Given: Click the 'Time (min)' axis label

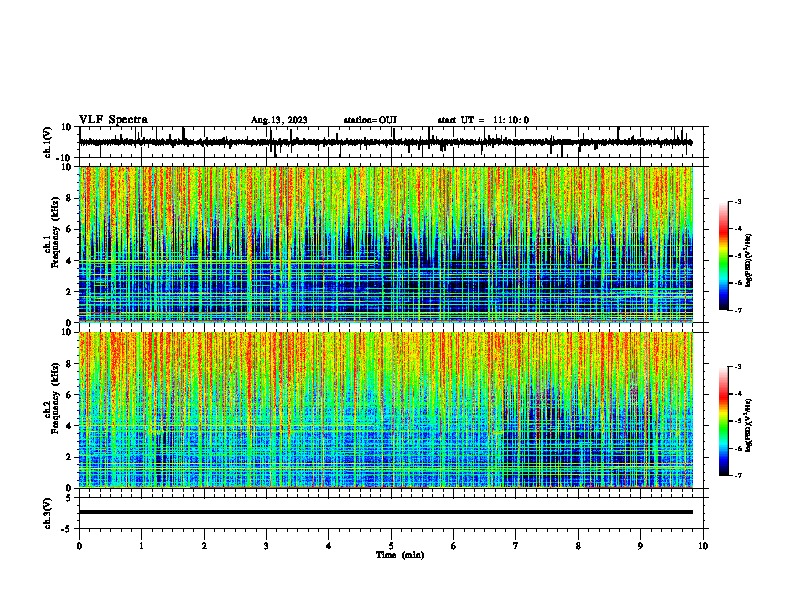Looking at the screenshot, I should tap(400, 555).
